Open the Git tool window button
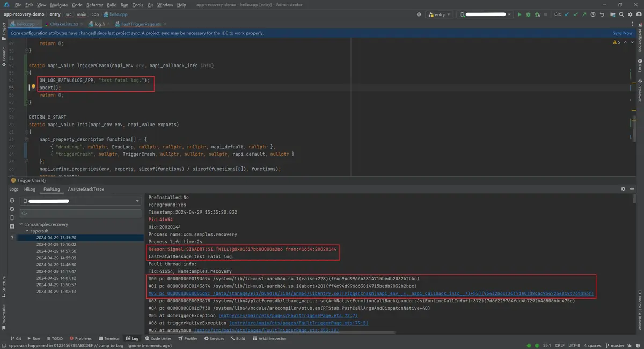The height and width of the screenshot is (349, 644). [16, 338]
